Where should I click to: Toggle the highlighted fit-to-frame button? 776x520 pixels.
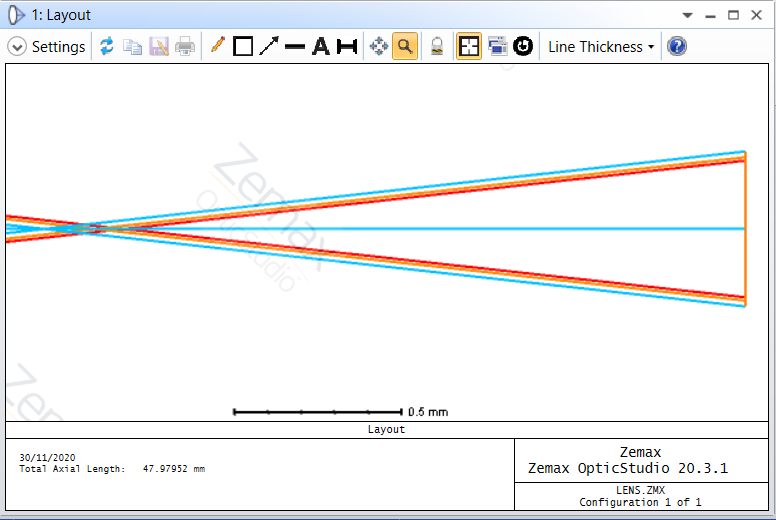(469, 47)
